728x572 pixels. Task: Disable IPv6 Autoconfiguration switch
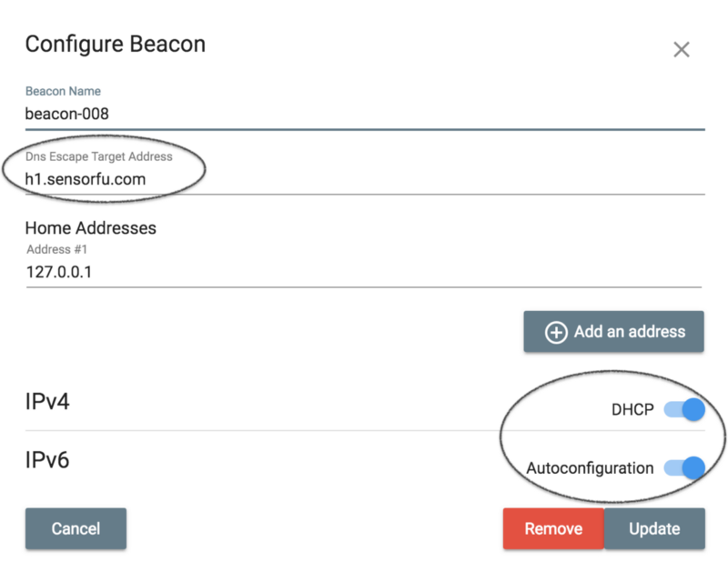[x=684, y=468]
